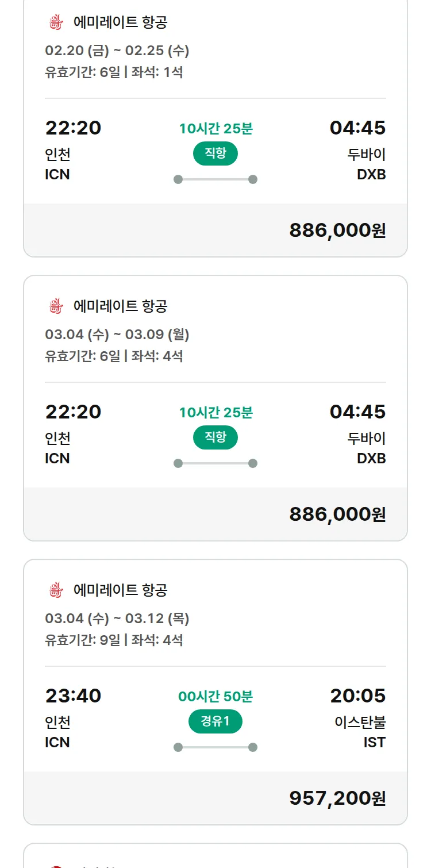431x868 pixels.
Task: Select the 경유1 badge on the Istanbul flight
Action: click(215, 721)
